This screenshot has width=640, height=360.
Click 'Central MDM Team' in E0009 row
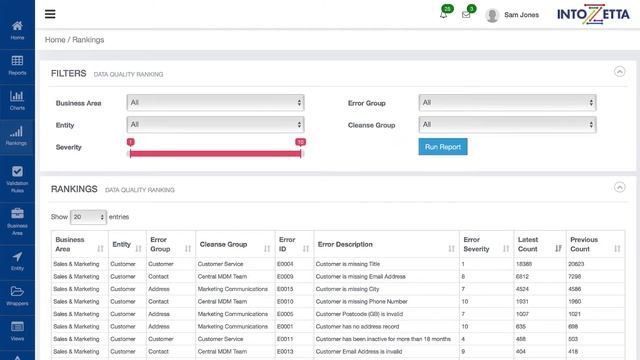[x=222, y=276]
